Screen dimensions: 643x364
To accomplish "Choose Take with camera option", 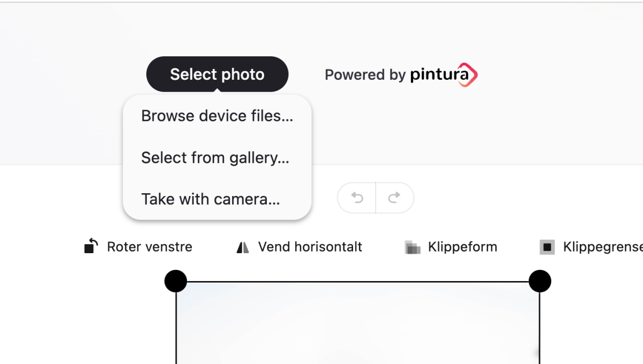I will tap(211, 199).
